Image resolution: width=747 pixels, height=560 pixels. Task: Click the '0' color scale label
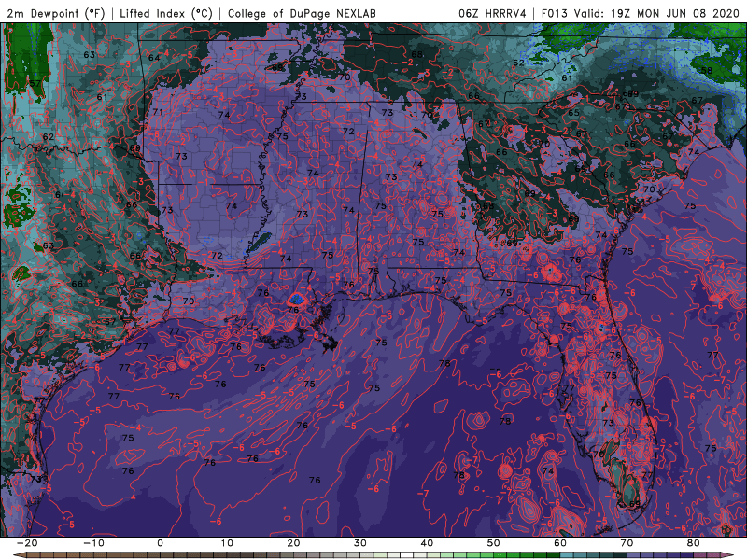tap(160, 543)
